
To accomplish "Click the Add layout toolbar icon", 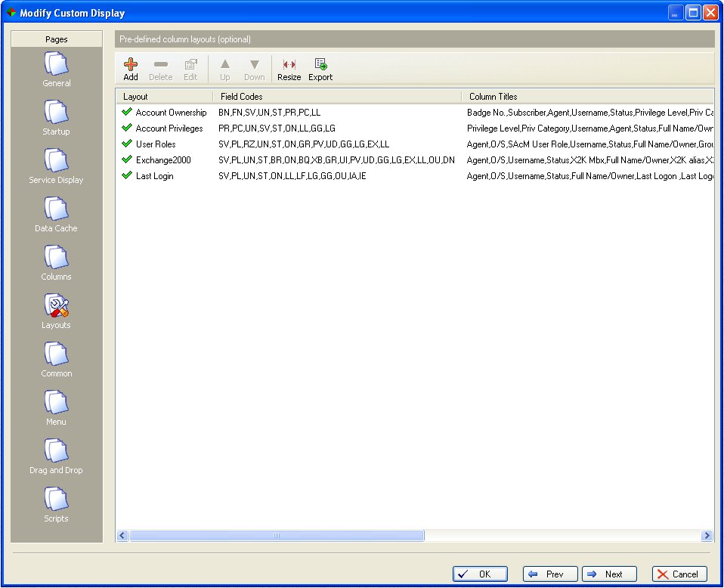I will [x=131, y=65].
